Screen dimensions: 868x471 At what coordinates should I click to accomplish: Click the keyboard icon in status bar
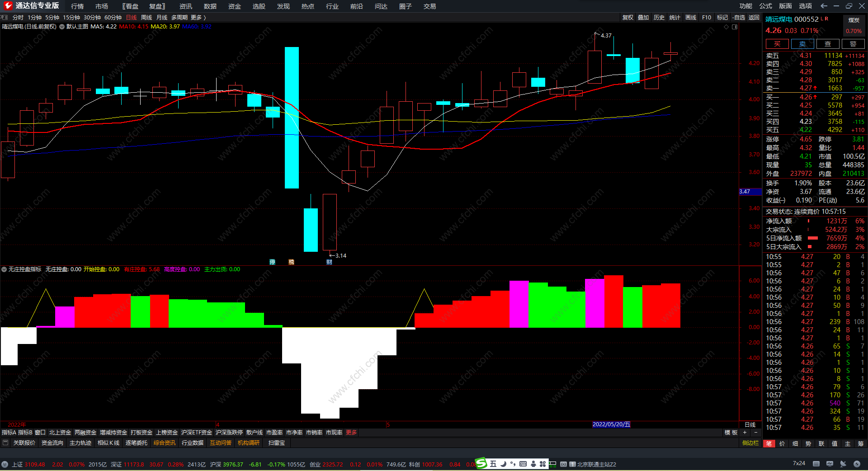816,464
